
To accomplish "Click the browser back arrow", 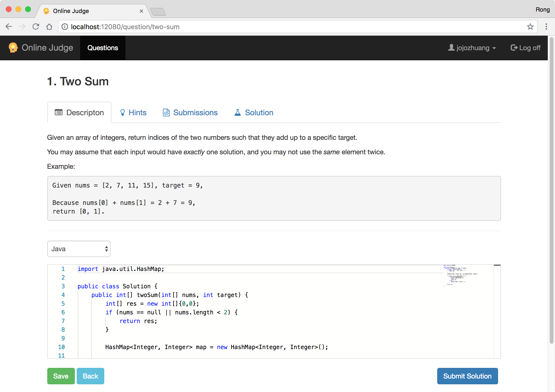I will (9, 27).
